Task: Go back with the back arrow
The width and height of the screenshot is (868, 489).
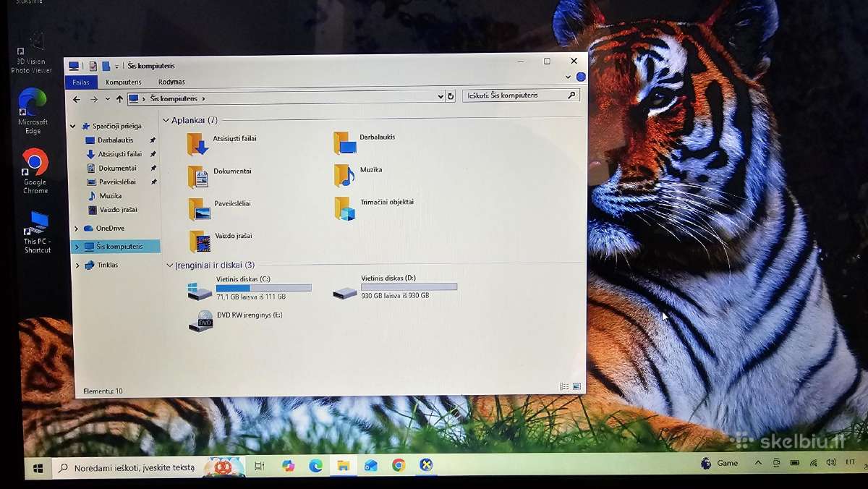Action: coord(77,99)
